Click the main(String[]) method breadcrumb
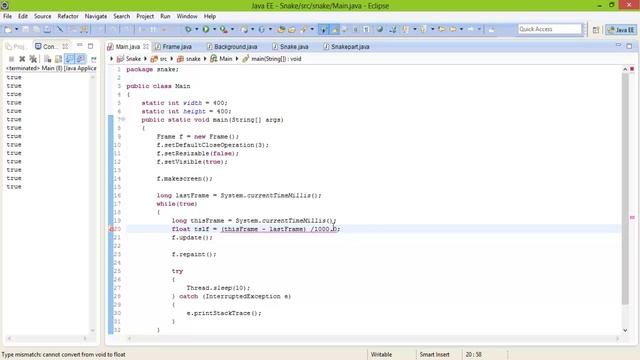The height and width of the screenshot is (360, 640). 271,59
